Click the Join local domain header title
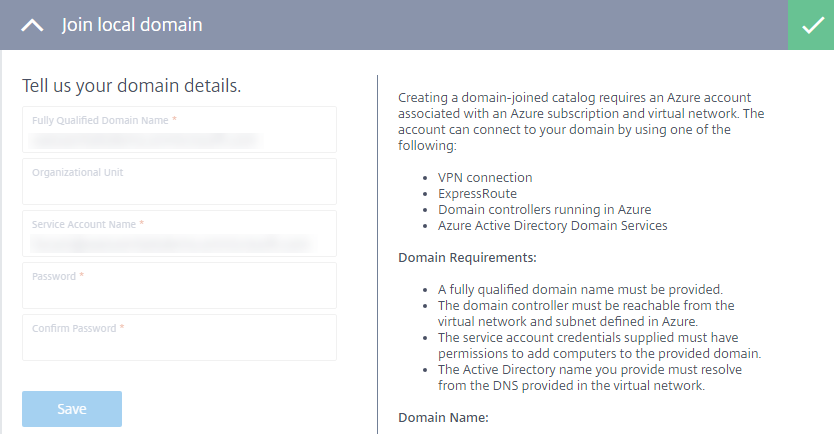Viewport: 834px width, 434px height. coord(132,25)
